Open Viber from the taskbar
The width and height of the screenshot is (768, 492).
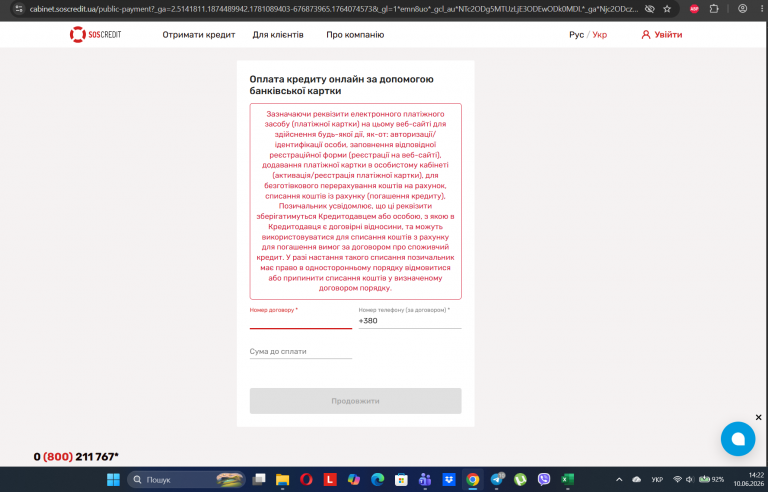(544, 479)
